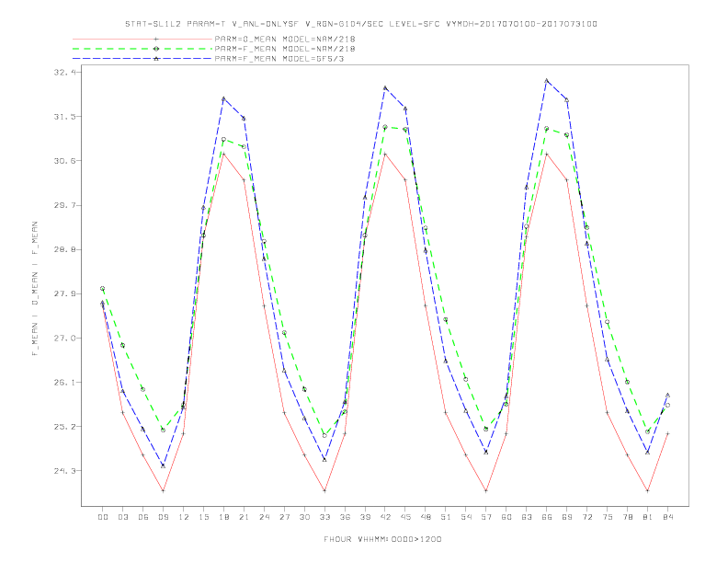Viewport: 728px width, 563px height.
Task: Click y-axis tick label 27.9
Action: point(64,293)
